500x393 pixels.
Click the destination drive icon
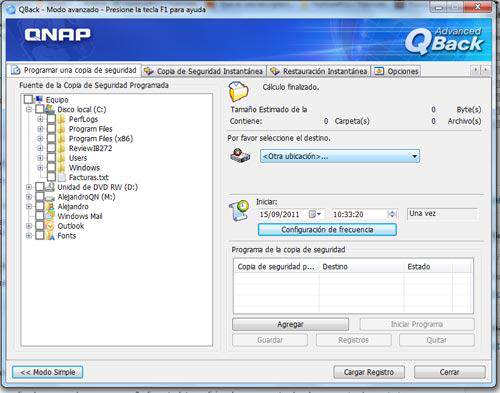[240, 156]
